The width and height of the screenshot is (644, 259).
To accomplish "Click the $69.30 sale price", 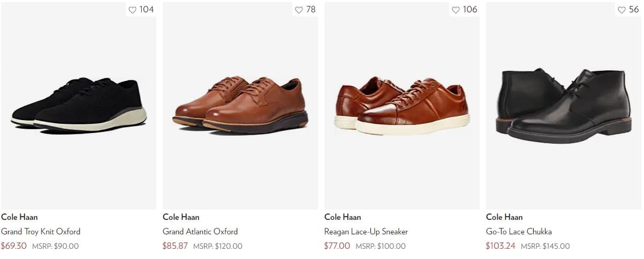I will [x=14, y=246].
